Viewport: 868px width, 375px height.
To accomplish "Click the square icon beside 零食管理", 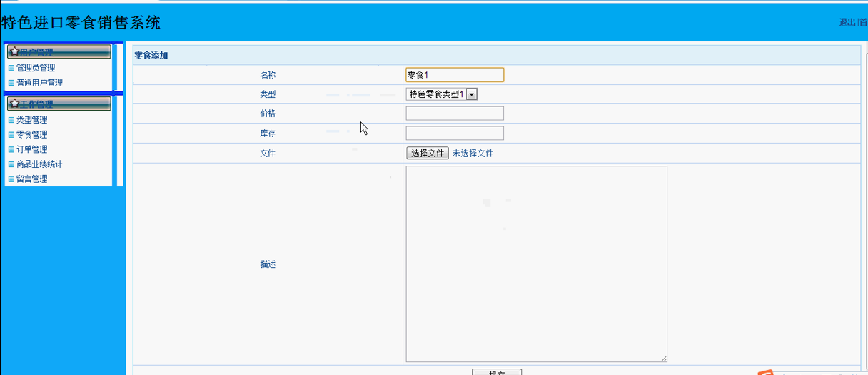I will pyautogui.click(x=11, y=135).
